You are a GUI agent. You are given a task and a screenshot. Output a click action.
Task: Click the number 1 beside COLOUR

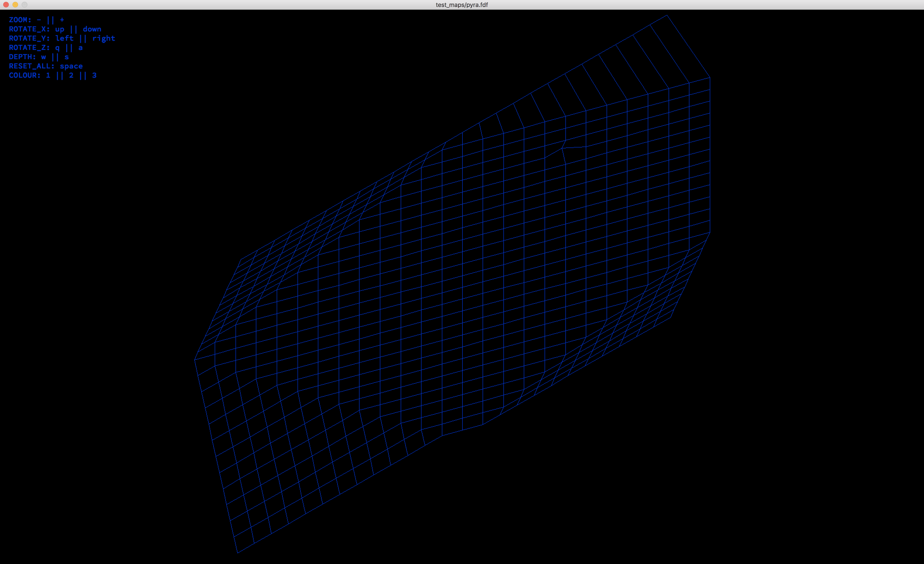point(48,75)
